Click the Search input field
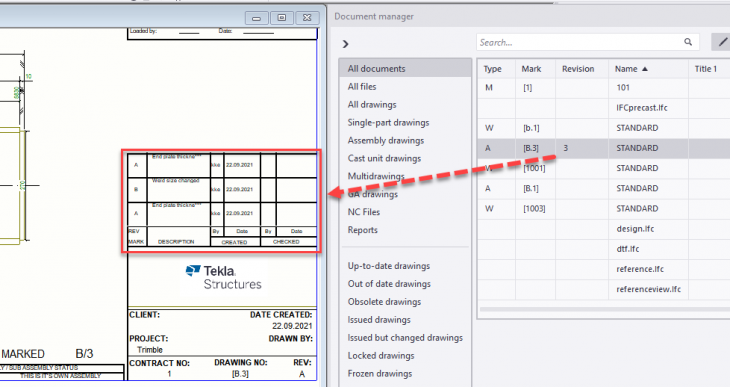730x387 pixels. 588,42
